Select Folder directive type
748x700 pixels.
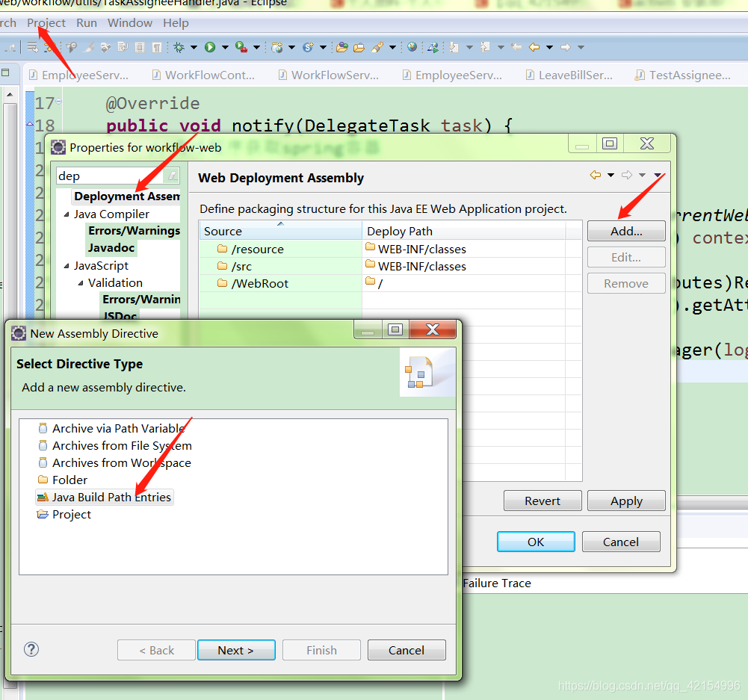[x=63, y=480]
